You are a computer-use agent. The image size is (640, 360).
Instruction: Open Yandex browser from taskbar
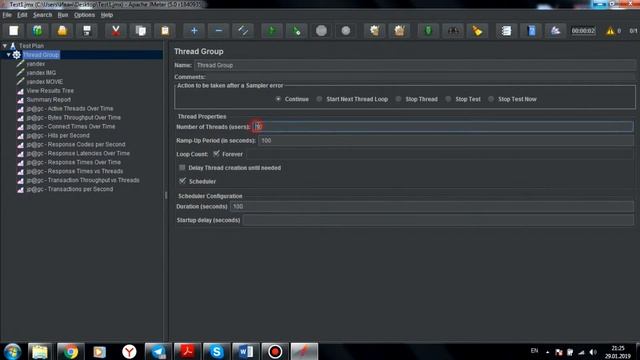tap(129, 351)
